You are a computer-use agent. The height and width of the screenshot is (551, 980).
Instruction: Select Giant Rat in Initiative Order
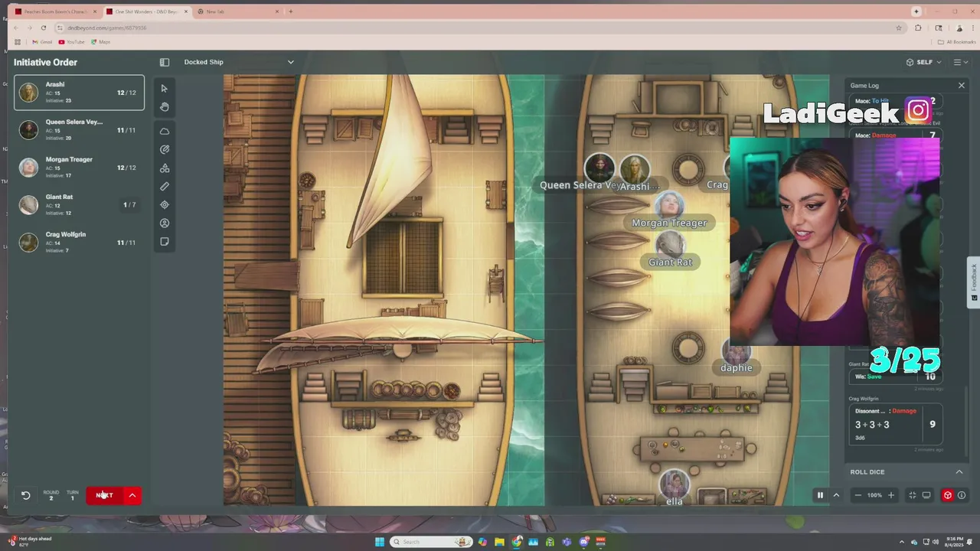[79, 205]
